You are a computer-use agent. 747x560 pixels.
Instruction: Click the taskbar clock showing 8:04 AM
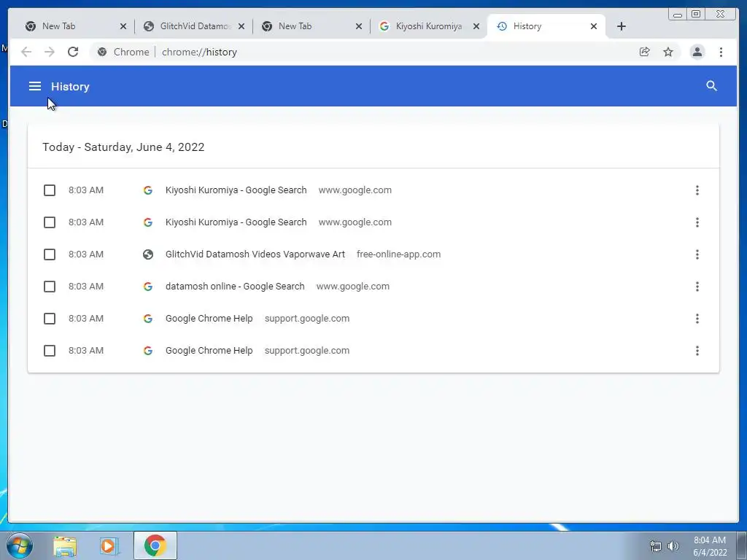click(709, 545)
